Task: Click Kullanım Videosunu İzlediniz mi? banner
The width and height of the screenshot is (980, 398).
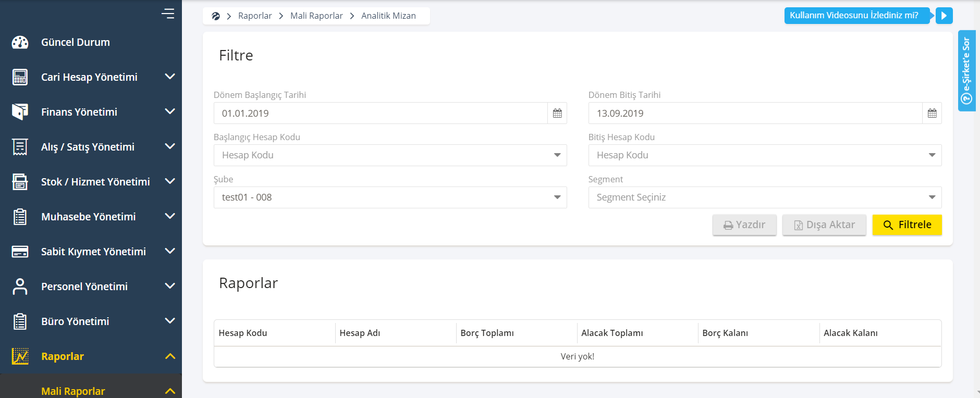Action: point(857,16)
